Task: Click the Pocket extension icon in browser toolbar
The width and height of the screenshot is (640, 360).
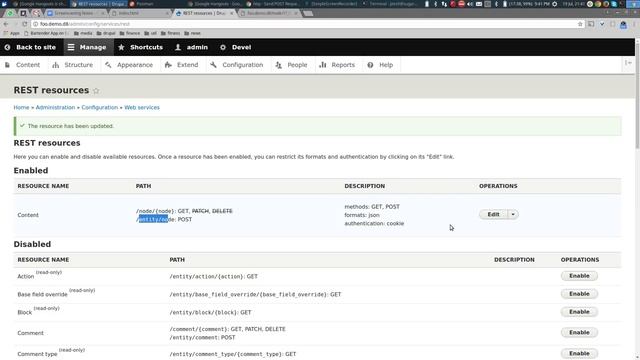Action: click(x=602, y=24)
